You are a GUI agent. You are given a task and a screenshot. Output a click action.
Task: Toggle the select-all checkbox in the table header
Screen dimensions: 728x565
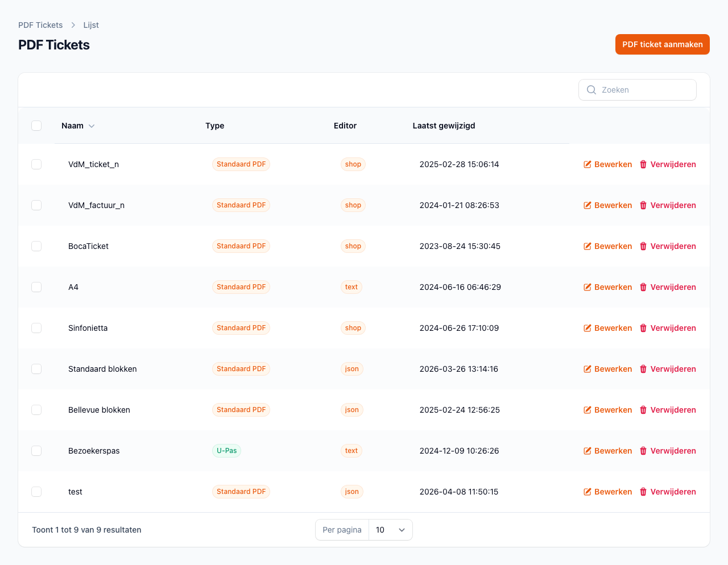36,126
